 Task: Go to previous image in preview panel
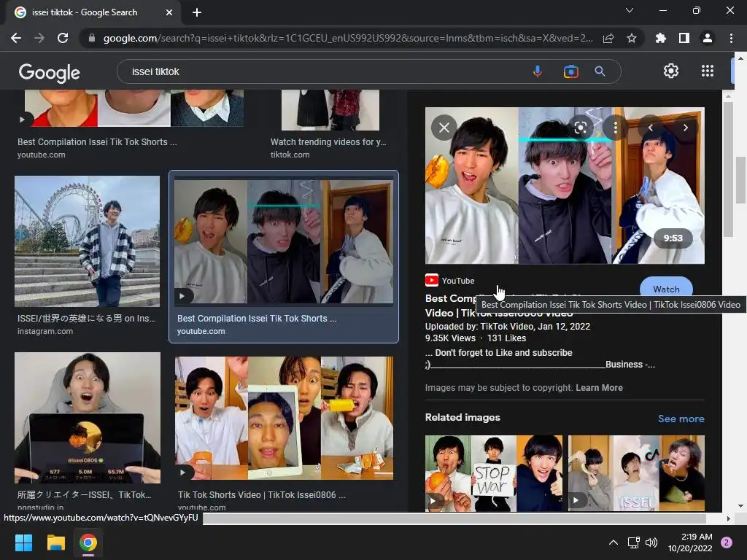coord(650,128)
